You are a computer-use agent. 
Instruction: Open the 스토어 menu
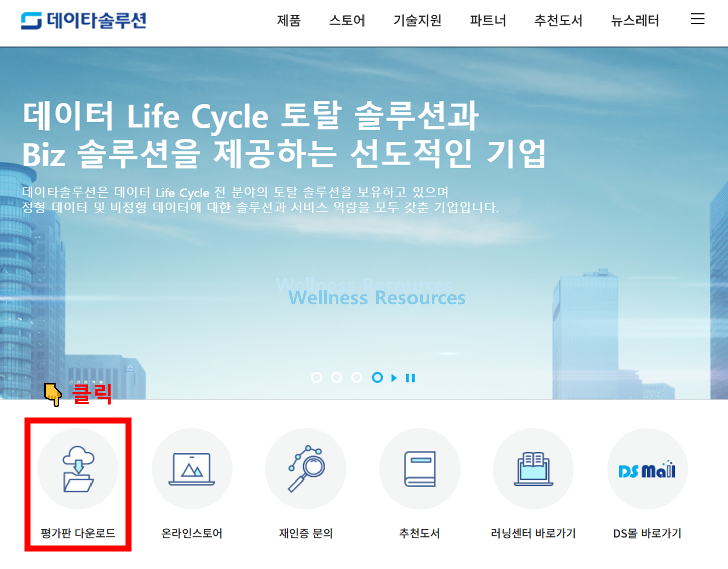tap(347, 20)
